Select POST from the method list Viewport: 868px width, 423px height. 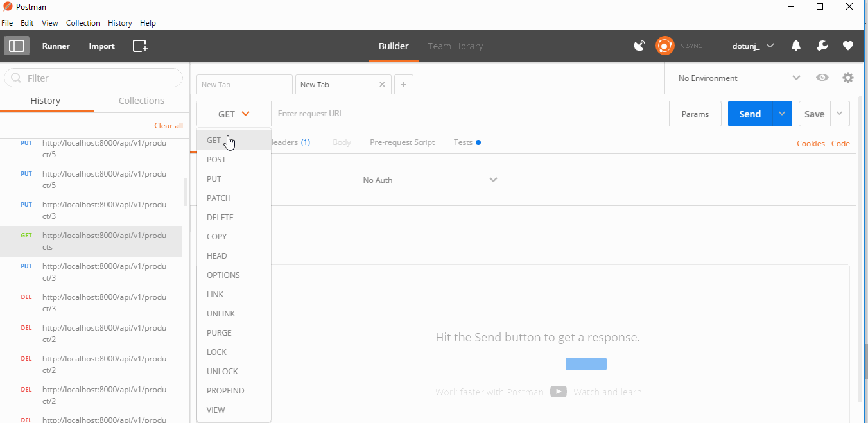coord(234,159)
